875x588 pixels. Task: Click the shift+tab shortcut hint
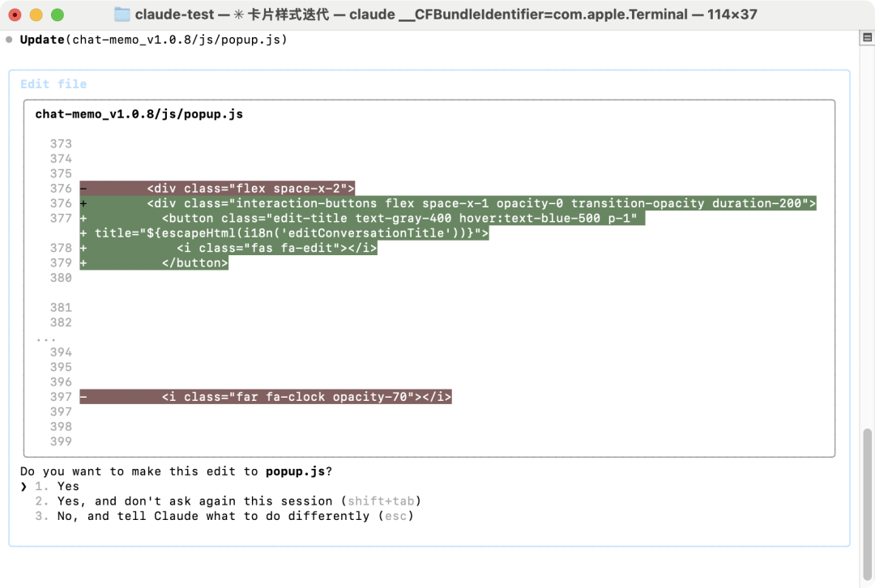pyautogui.click(x=381, y=501)
